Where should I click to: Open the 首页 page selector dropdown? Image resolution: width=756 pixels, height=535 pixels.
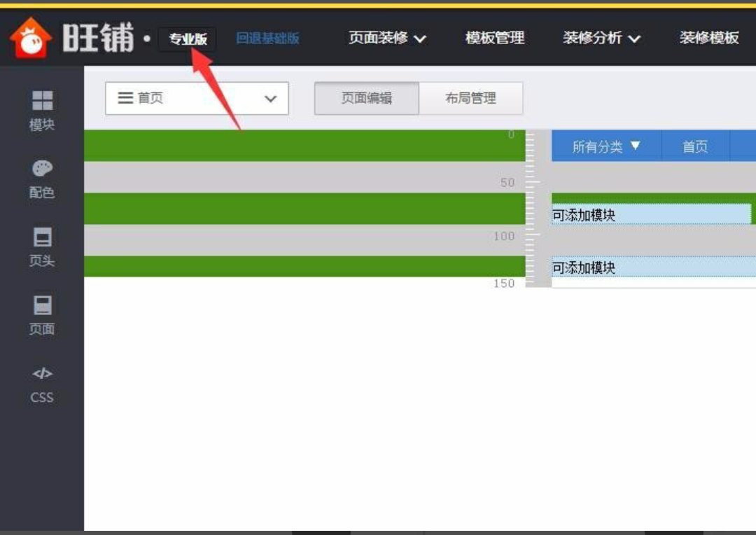pos(197,99)
